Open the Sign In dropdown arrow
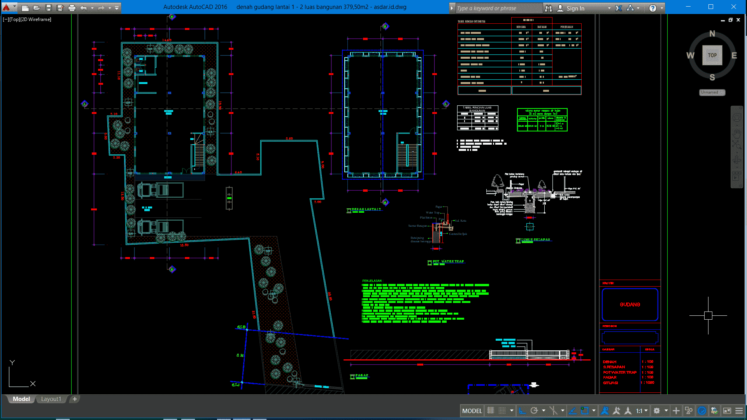This screenshot has width=747, height=420. [609, 8]
